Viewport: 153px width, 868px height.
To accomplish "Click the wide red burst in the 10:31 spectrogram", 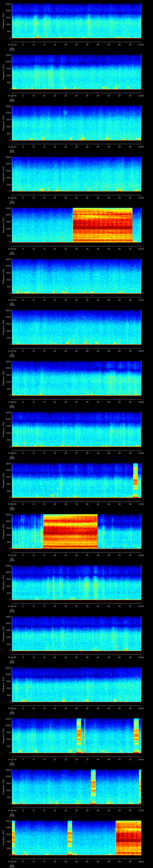I will point(70,531).
